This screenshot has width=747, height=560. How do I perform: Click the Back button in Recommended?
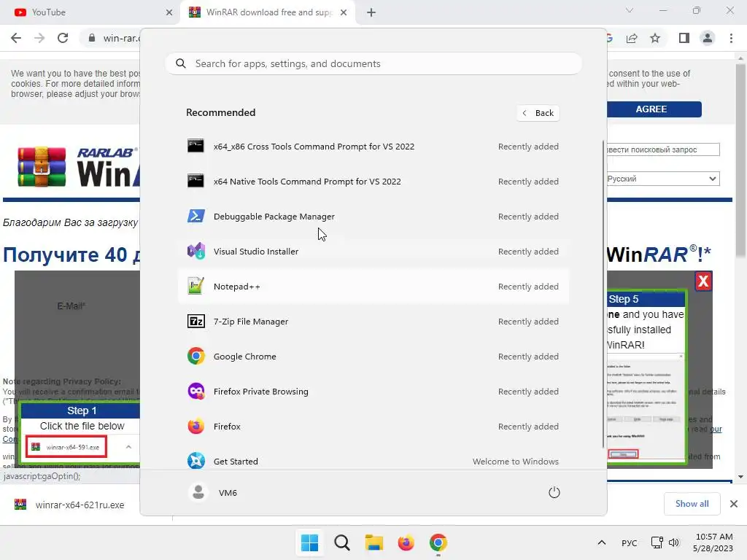[538, 113]
